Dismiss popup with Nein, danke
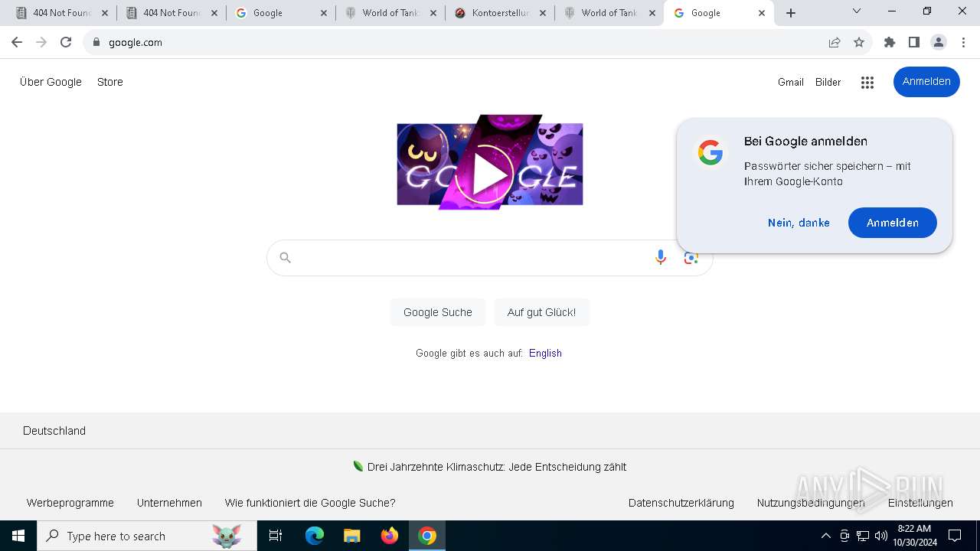 pos(799,223)
